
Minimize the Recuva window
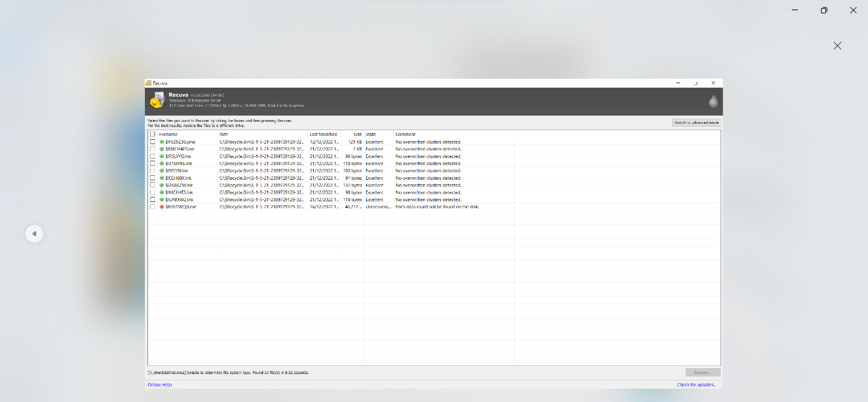point(679,83)
